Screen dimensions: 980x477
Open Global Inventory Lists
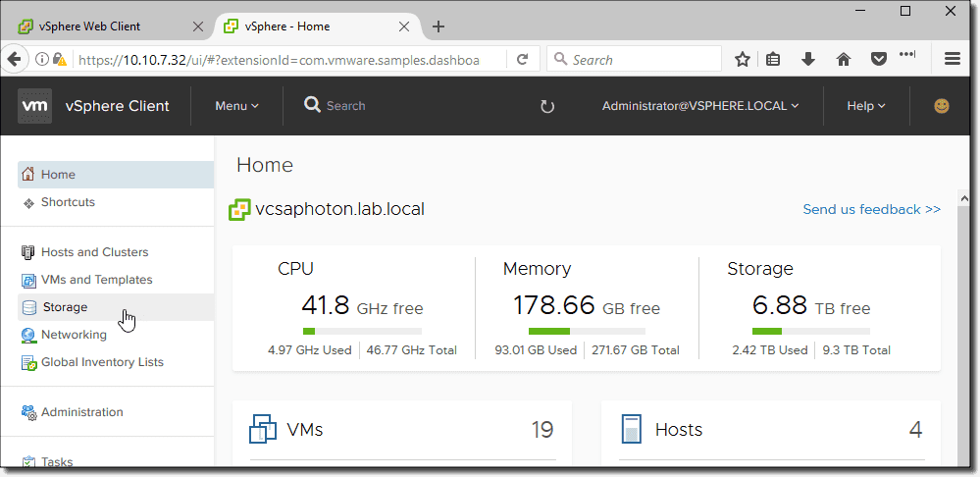click(x=116, y=362)
